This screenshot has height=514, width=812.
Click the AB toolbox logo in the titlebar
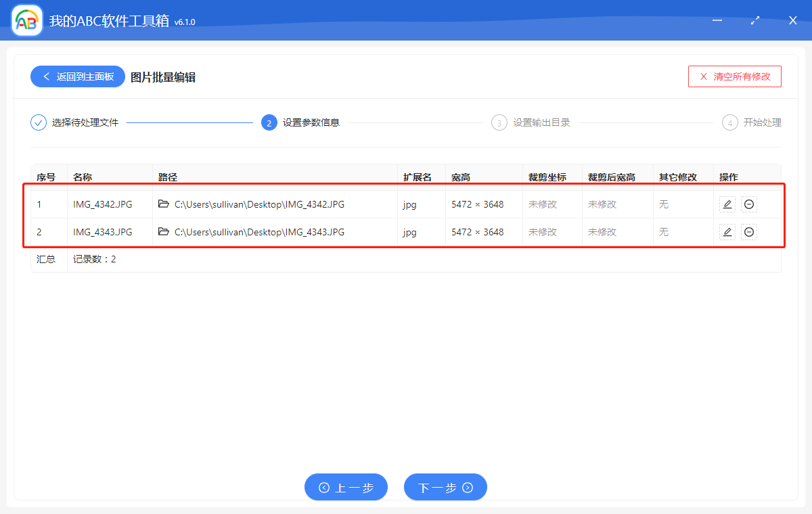click(x=26, y=20)
